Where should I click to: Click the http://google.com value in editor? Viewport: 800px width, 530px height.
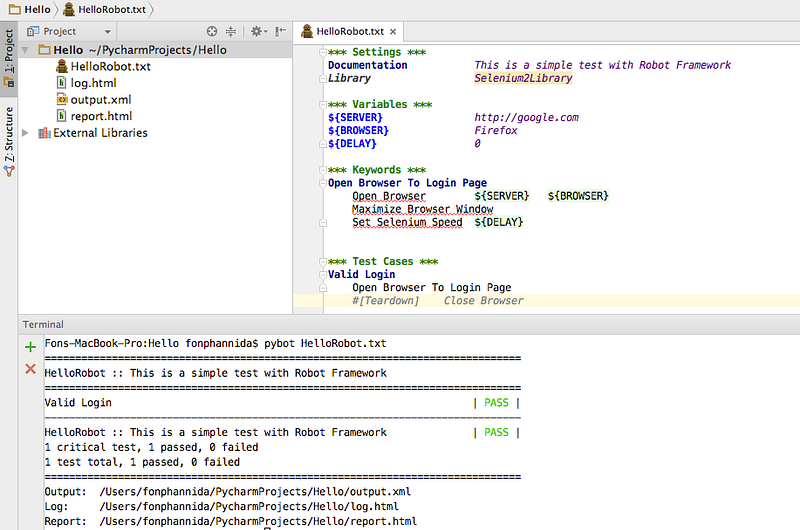(527, 117)
